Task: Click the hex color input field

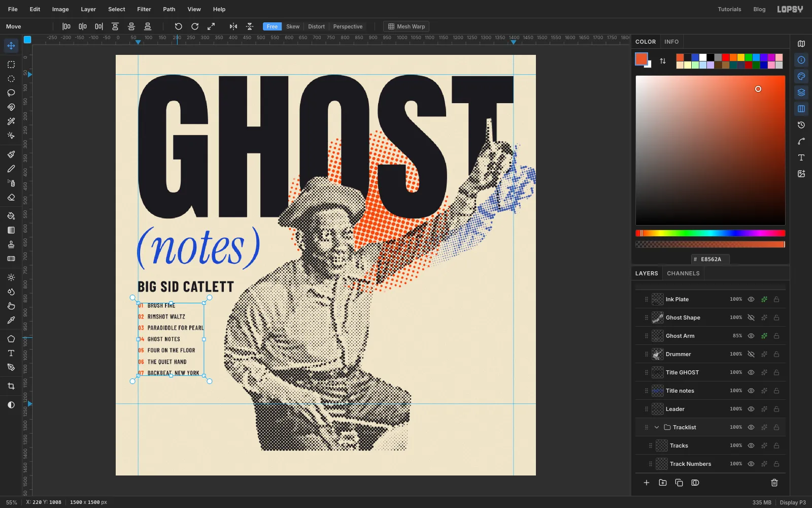Action: pos(710,259)
